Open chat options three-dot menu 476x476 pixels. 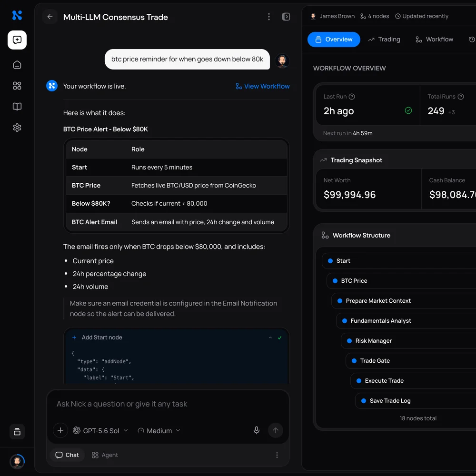point(268,17)
